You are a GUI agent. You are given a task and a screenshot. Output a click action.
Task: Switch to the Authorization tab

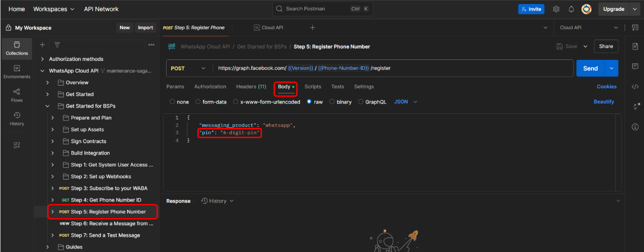(210, 87)
